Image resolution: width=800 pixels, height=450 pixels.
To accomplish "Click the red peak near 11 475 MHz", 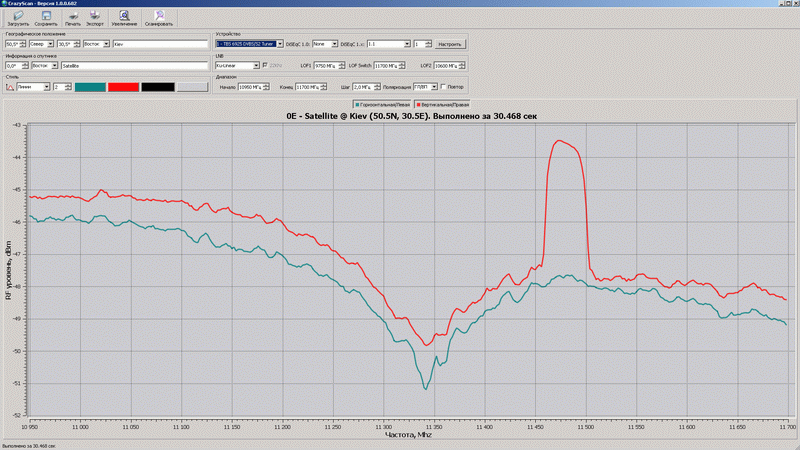I will pos(559,141).
